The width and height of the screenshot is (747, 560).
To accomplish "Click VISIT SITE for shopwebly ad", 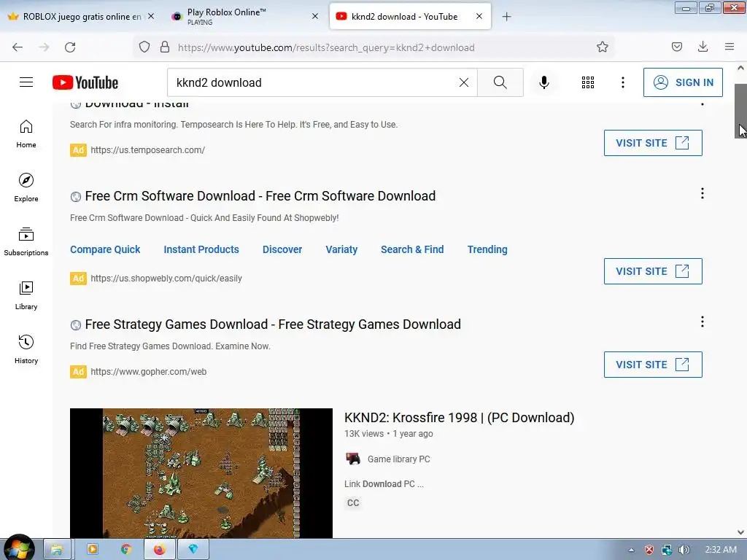I will [x=653, y=271].
